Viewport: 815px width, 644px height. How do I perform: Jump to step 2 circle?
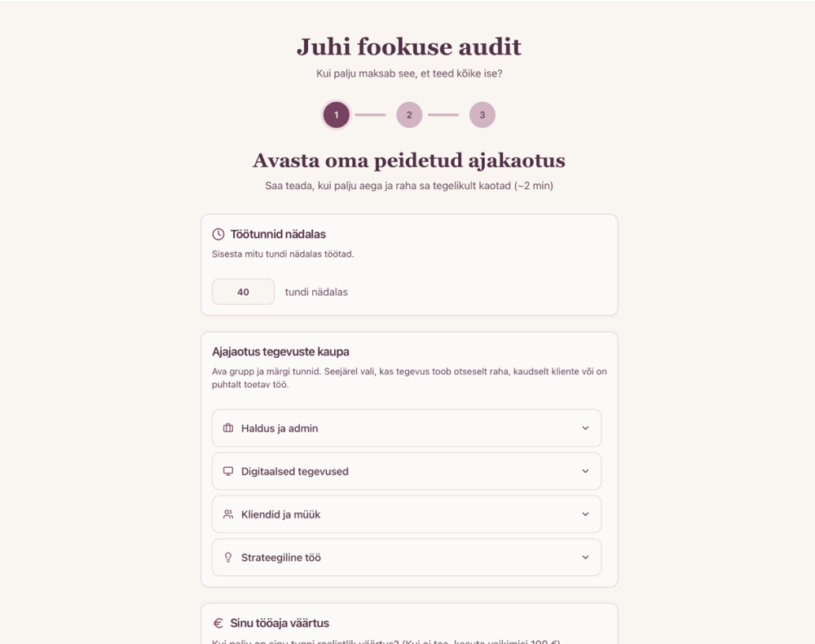pyautogui.click(x=409, y=115)
